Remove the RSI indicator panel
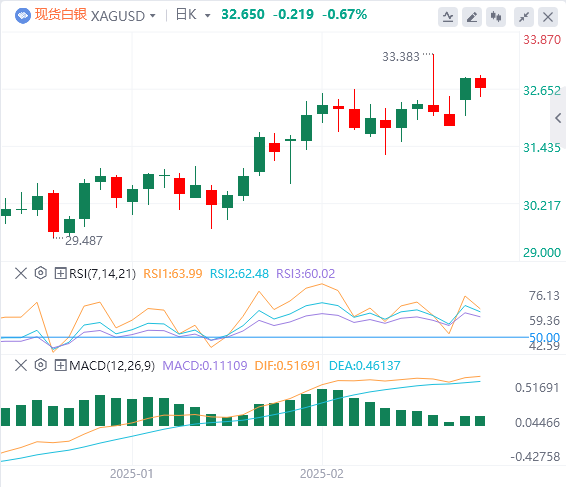 (21, 273)
